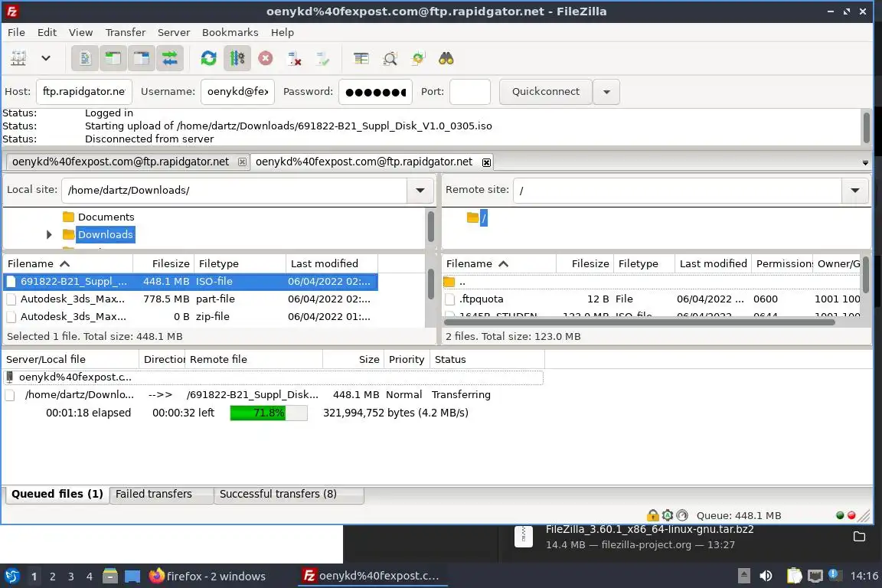The image size is (882, 588).
Task: Select the Autodesk_3ds_Max part-file row
Action: point(190,299)
